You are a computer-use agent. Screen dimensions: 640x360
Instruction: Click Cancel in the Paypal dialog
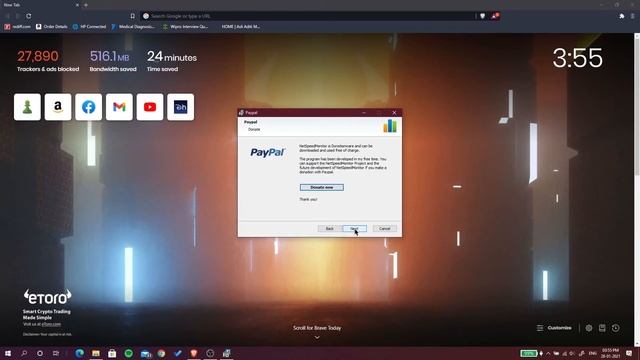click(384, 229)
